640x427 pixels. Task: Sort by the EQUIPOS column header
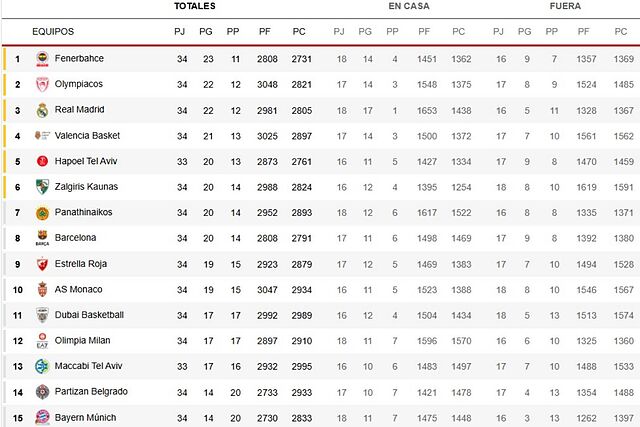coord(52,32)
